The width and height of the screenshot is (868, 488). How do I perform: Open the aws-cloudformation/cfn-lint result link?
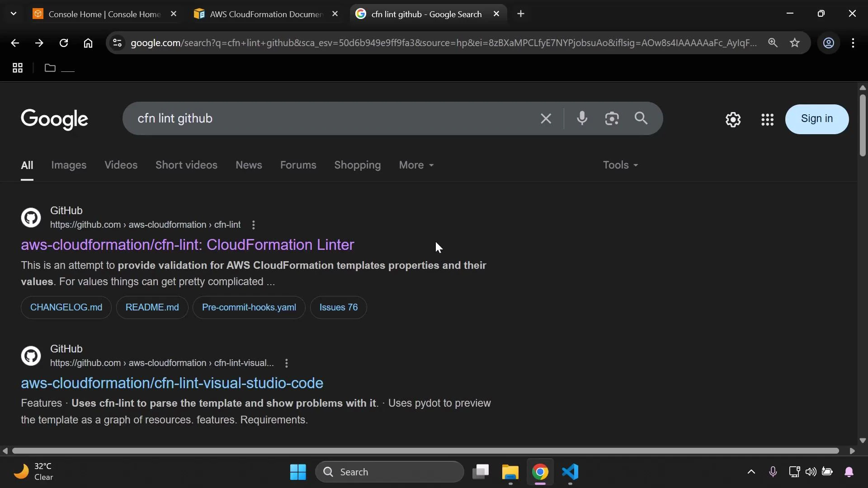(x=187, y=245)
